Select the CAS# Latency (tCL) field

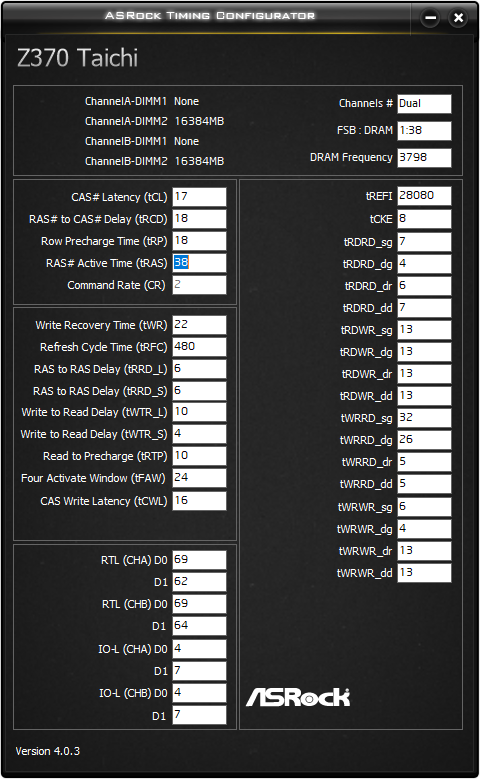pos(199,197)
